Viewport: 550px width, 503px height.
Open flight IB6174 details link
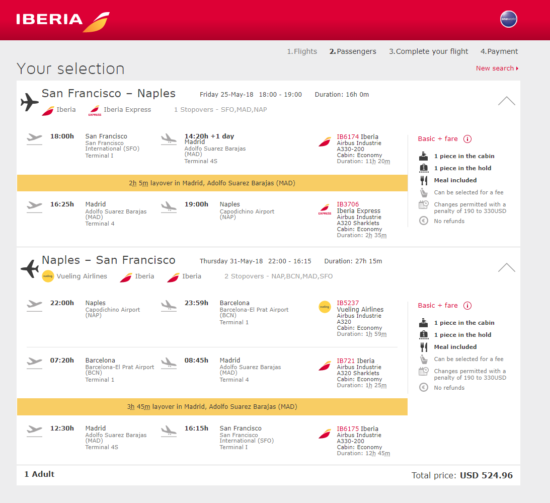click(x=348, y=136)
